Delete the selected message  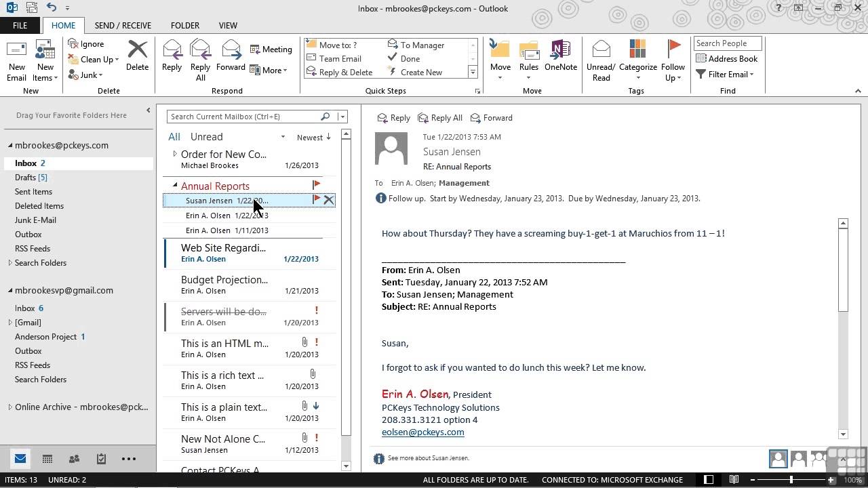[137, 56]
